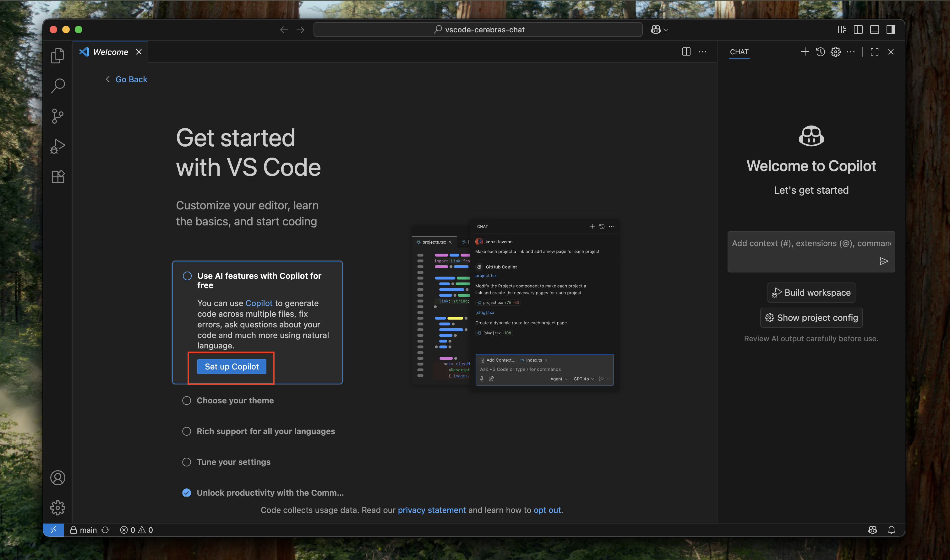Viewport: 950px width, 560px height.
Task: Select the Choose your theme step
Action: pos(235,400)
